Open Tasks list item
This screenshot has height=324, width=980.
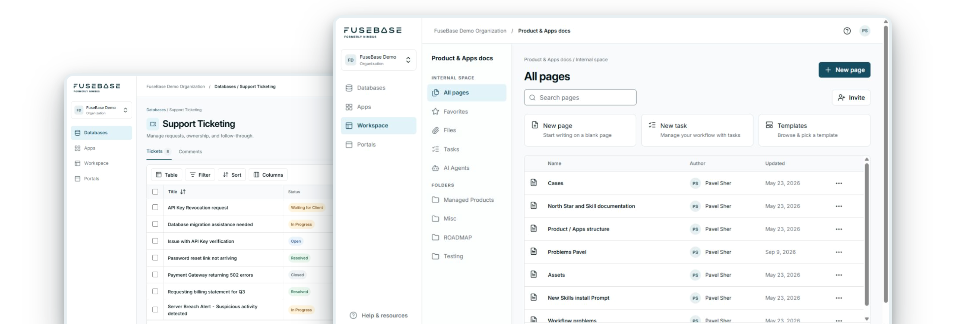pos(466,149)
